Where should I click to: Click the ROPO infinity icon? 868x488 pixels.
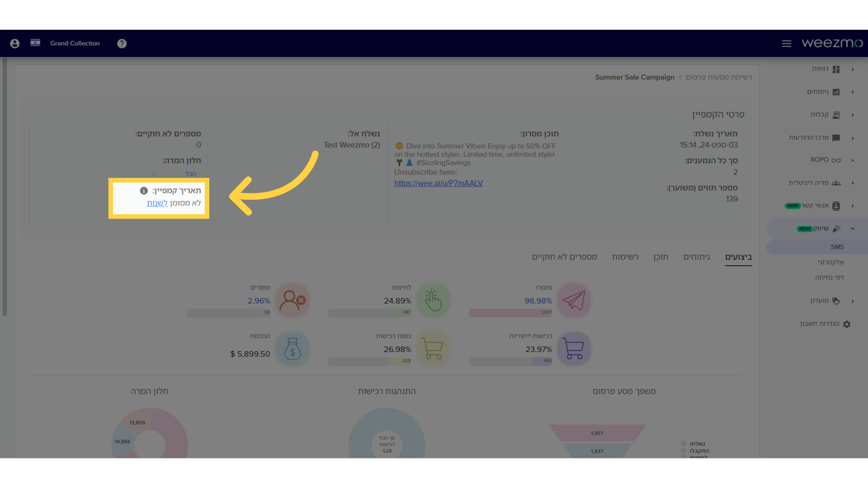tap(836, 160)
